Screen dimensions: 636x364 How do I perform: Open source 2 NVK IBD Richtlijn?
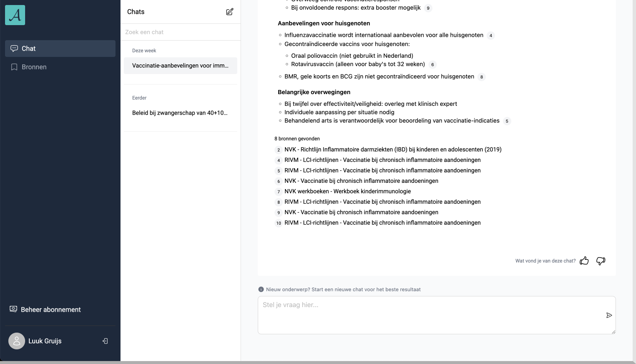click(x=392, y=149)
